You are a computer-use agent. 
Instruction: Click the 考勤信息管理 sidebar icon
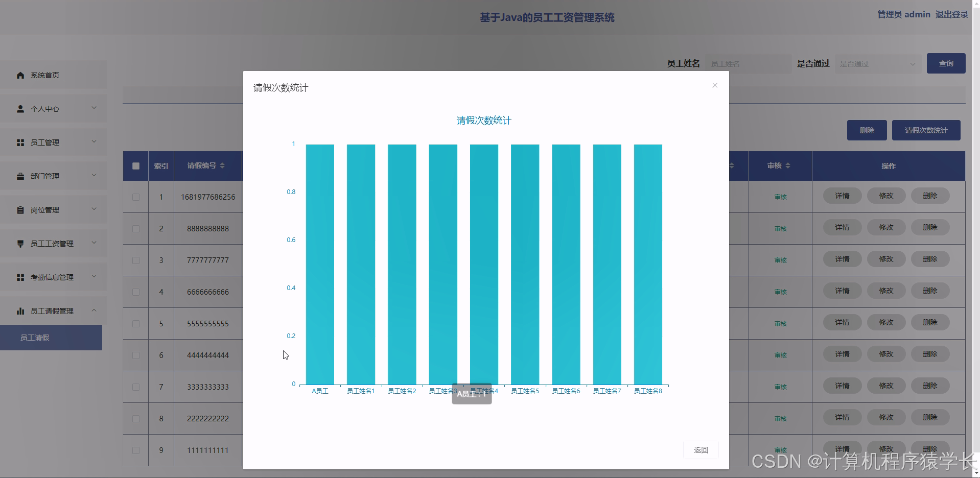pos(20,277)
